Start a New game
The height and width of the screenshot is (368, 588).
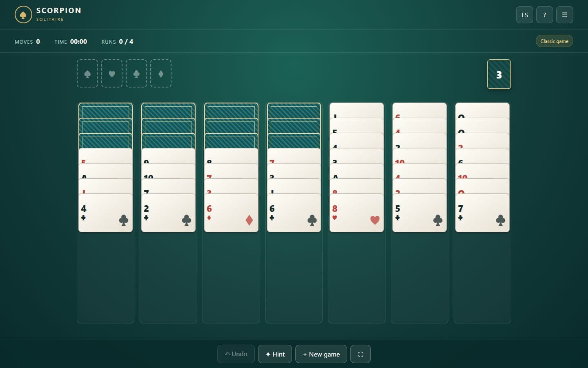[321, 354]
